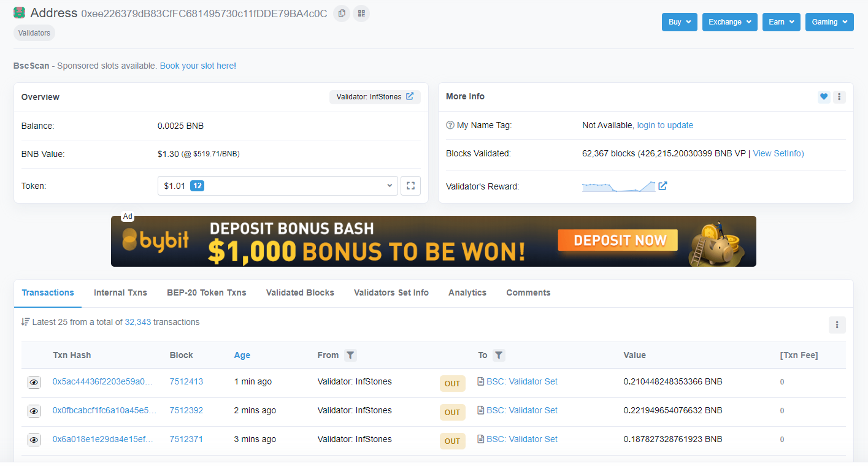Filter by To address icon
The image size is (868, 466).
499,355
